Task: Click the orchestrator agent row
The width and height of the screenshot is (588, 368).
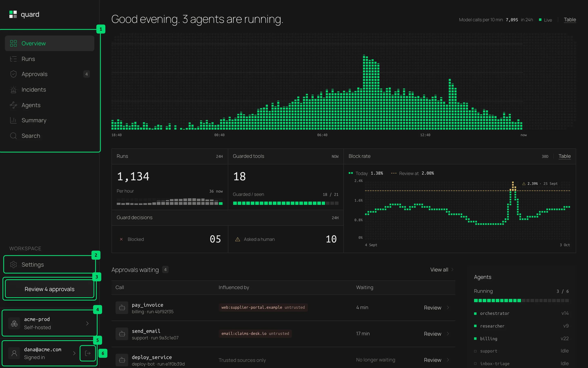Action: click(521, 313)
